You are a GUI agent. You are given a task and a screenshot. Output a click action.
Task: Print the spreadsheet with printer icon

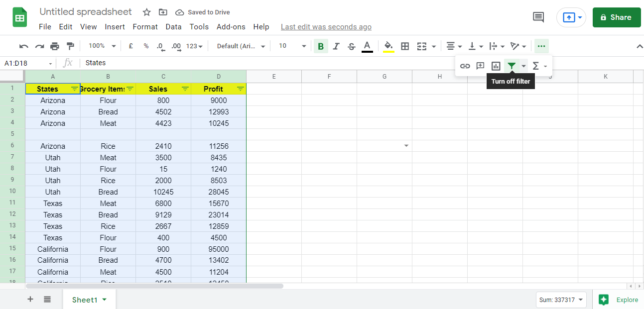[55, 46]
